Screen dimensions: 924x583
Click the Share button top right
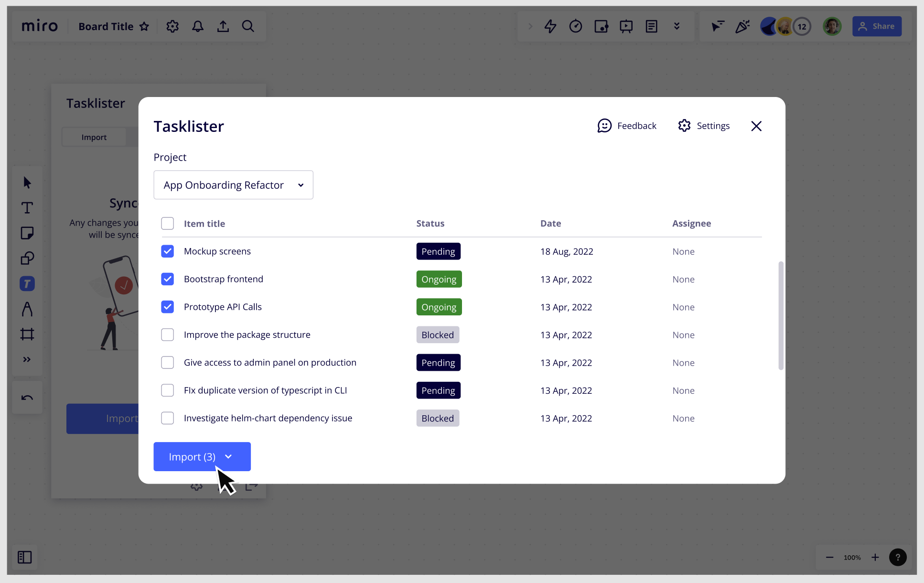[x=877, y=26]
